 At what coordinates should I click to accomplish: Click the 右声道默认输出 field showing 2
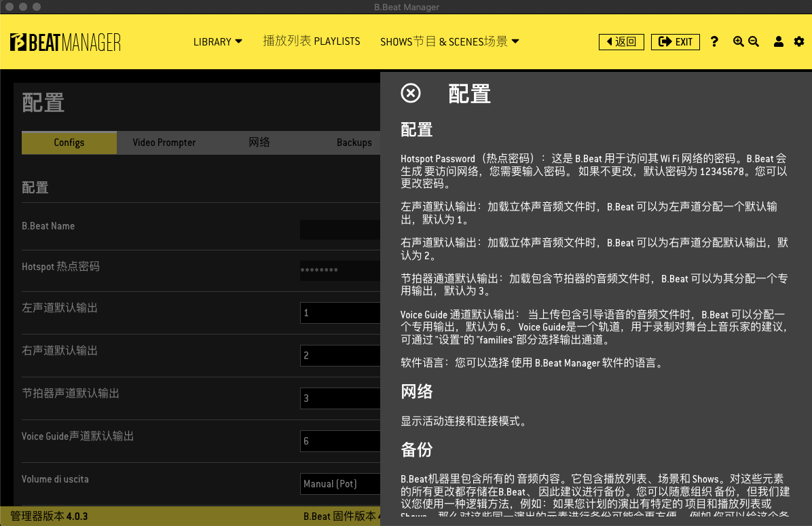point(340,356)
